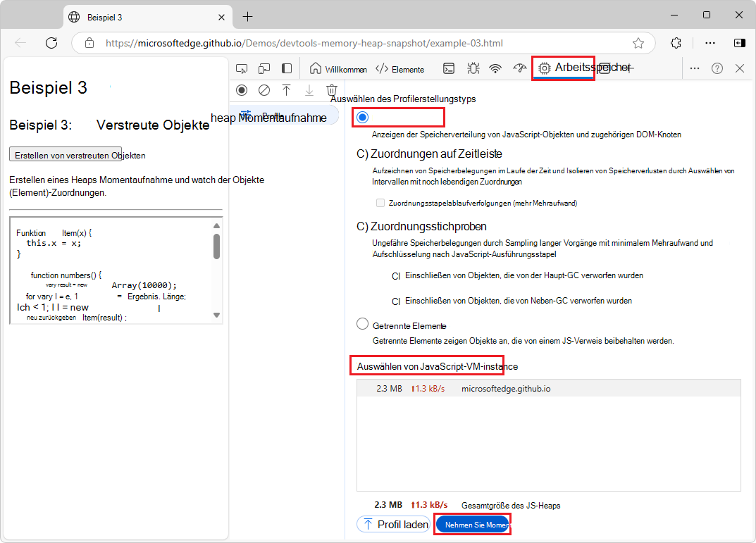Click the load profile arrow icon
The height and width of the screenshot is (543, 756).
point(287,90)
